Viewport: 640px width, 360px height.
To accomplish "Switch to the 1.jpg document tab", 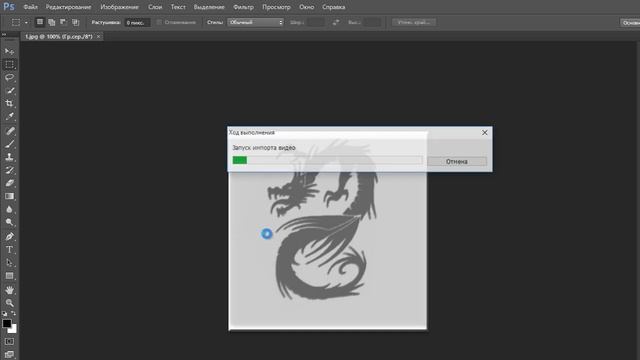I will (59, 36).
